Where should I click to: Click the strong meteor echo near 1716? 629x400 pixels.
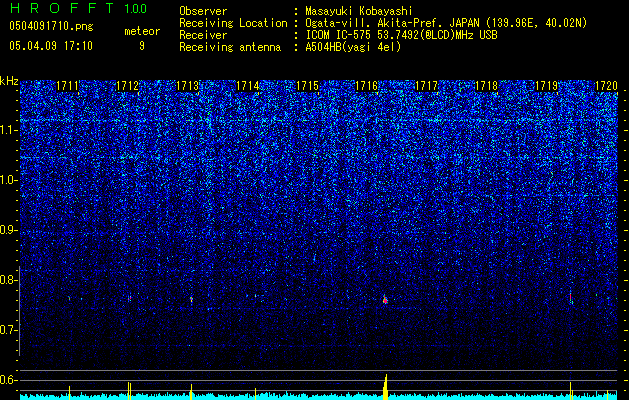[x=385, y=299]
